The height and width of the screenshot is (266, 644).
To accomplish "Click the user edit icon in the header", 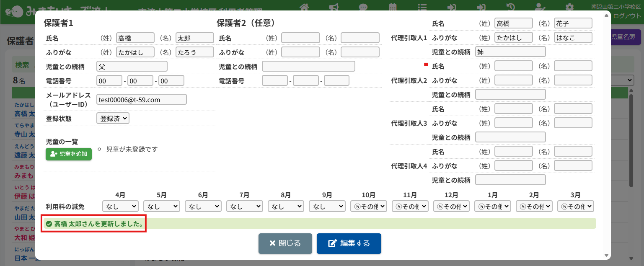I will 540,7.
